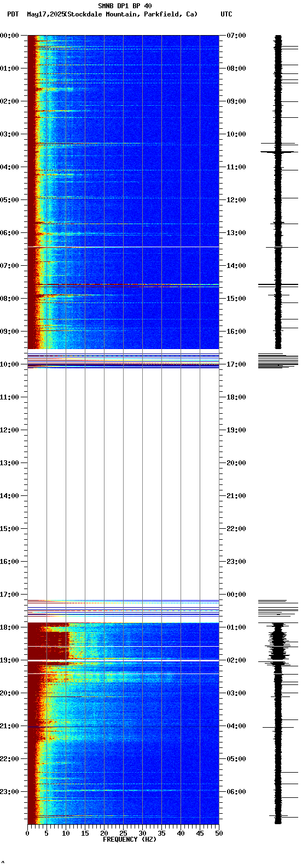Click the "07:00" UTC time label
The width and height of the screenshot is (302, 868).
click(236, 36)
